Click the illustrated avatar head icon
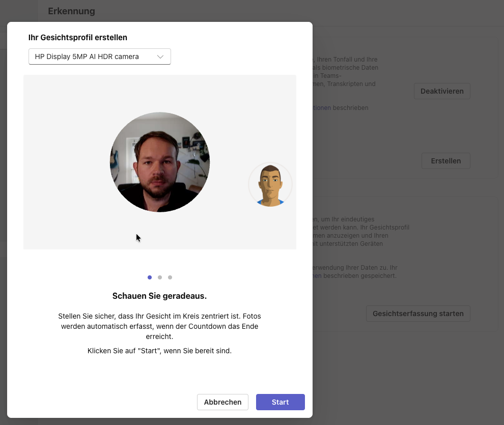 270,185
